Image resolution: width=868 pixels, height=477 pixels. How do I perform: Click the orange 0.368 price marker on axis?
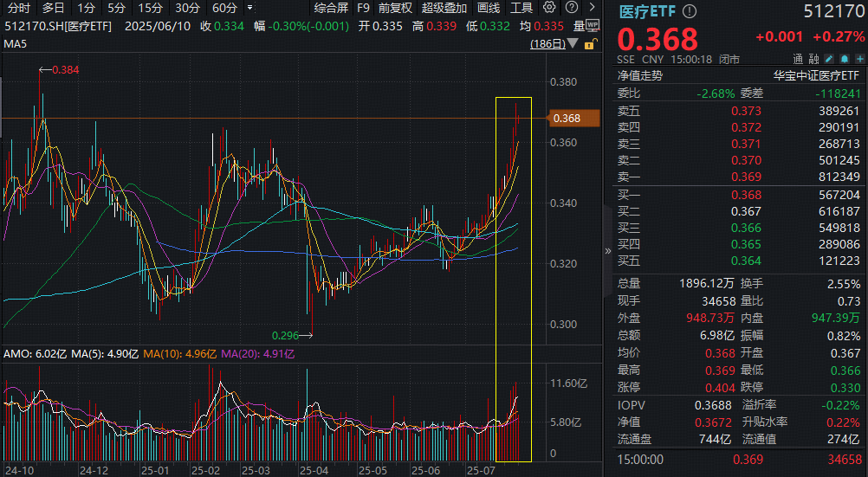click(x=574, y=118)
